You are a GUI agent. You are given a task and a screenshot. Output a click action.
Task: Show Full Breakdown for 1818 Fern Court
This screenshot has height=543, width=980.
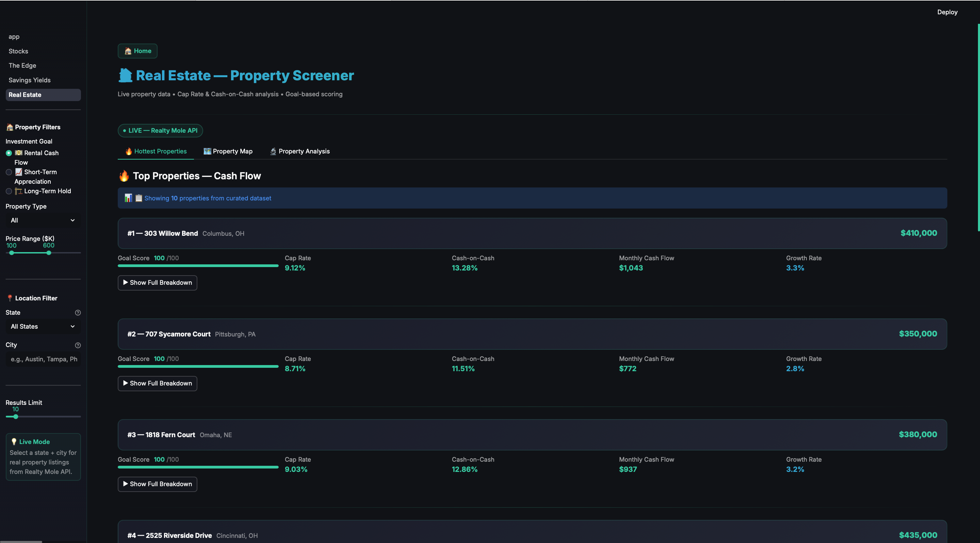point(157,484)
